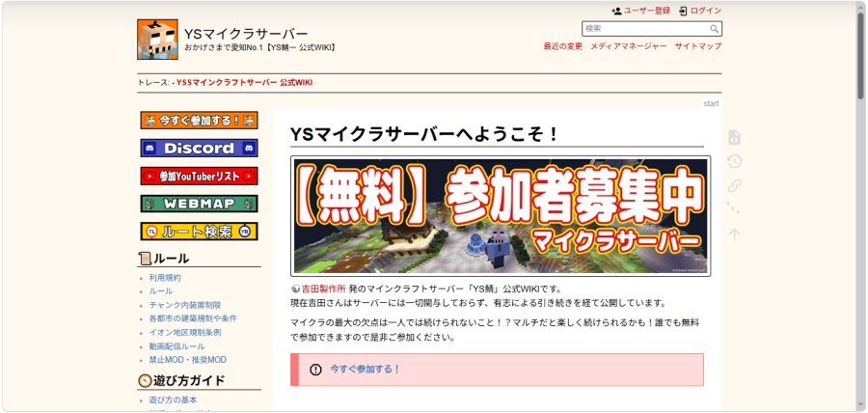Open 利用規約 in the sidebar
Image resolution: width=868 pixels, height=413 pixels.
click(165, 278)
